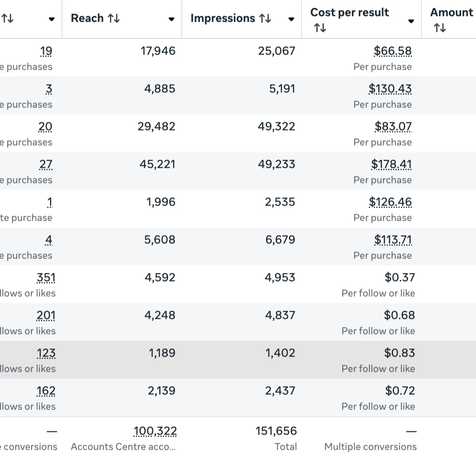
Task: Open the Reach column dropdown menu
Action: pos(172,19)
